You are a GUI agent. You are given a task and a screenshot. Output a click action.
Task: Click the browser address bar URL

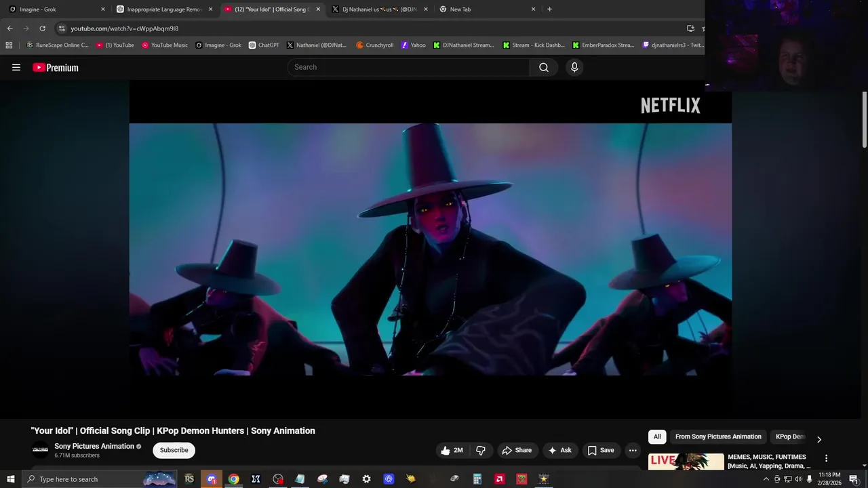coord(124,28)
